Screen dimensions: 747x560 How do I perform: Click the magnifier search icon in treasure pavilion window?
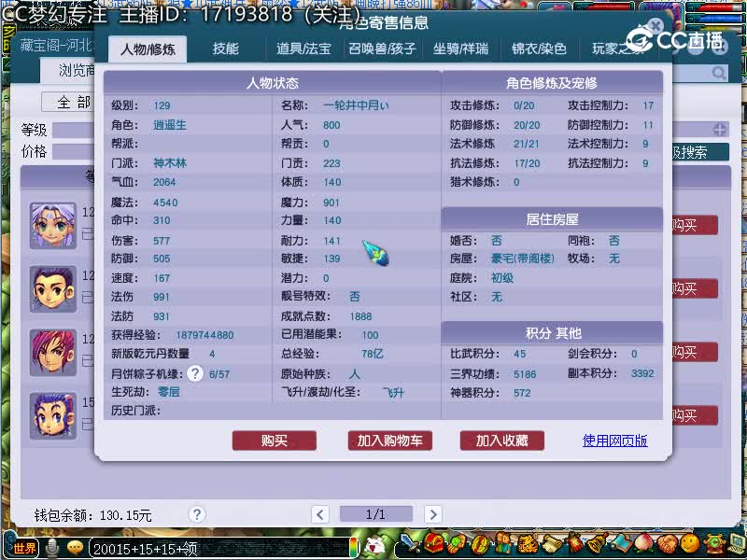coord(719,73)
